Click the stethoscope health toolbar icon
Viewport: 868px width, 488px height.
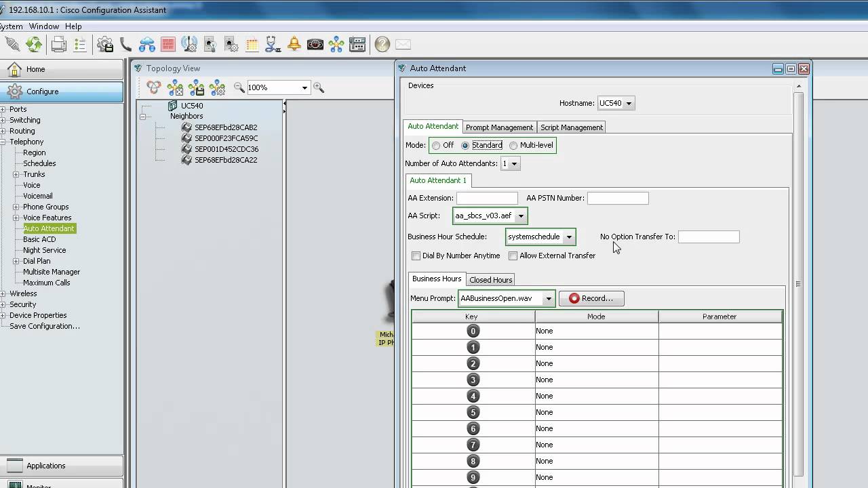[273, 45]
